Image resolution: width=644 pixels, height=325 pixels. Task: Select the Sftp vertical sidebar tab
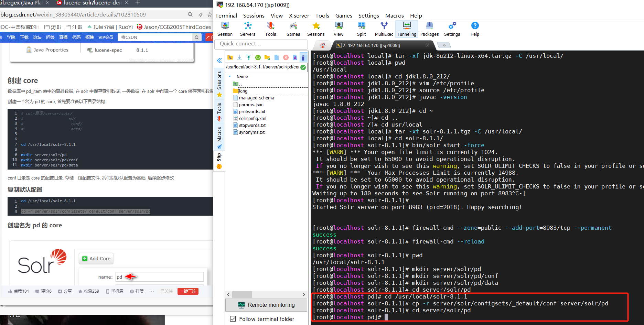point(219,161)
